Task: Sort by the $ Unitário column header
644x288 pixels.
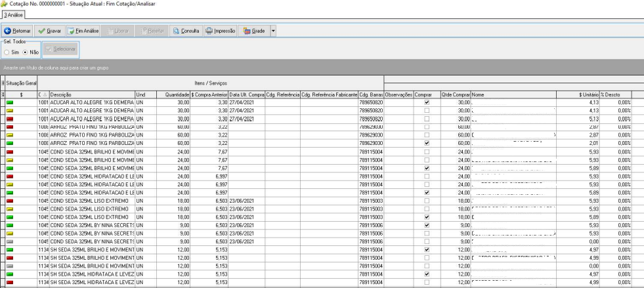Action: tap(578, 94)
